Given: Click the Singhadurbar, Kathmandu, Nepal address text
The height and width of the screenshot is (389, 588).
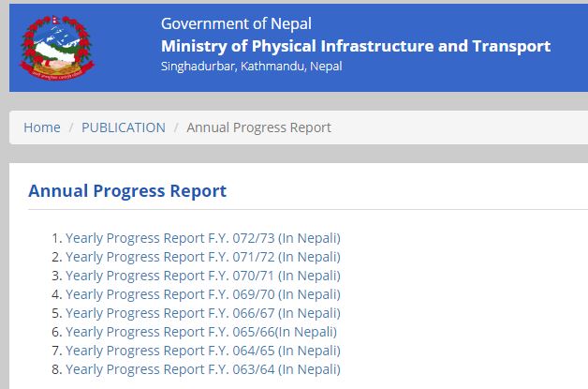Looking at the screenshot, I should 251,67.
